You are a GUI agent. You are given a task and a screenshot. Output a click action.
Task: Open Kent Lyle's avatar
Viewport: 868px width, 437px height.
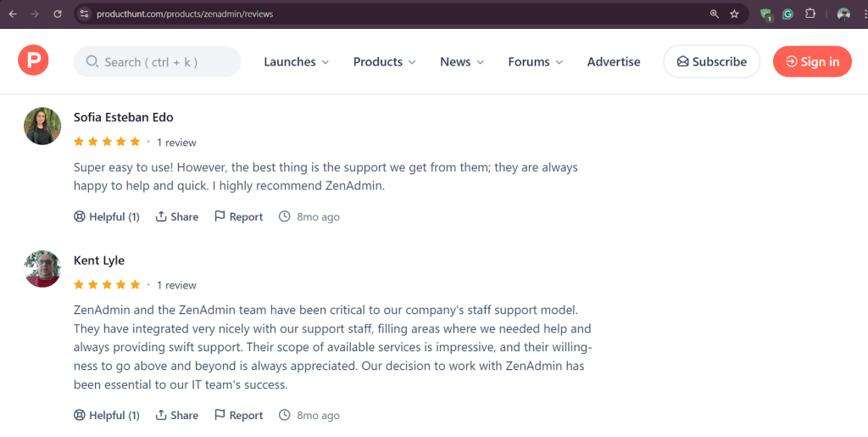click(x=42, y=269)
